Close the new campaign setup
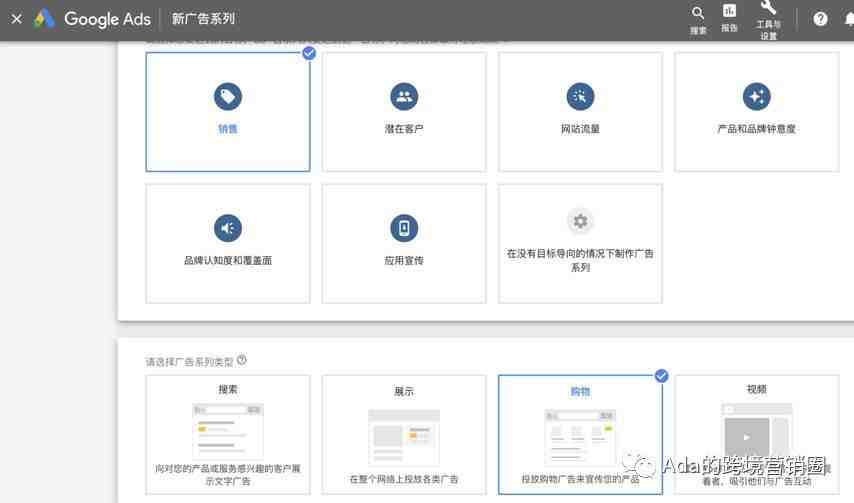854x503 pixels. pos(16,19)
